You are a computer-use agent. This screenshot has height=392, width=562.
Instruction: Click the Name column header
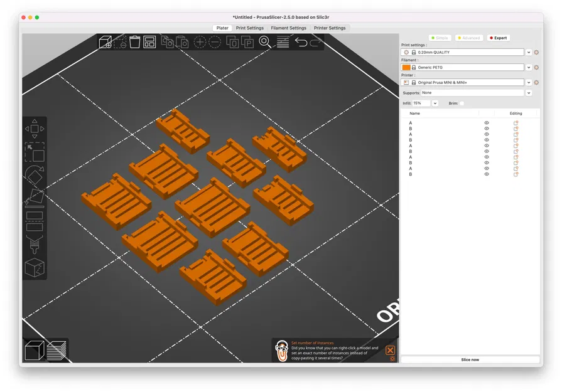point(414,113)
